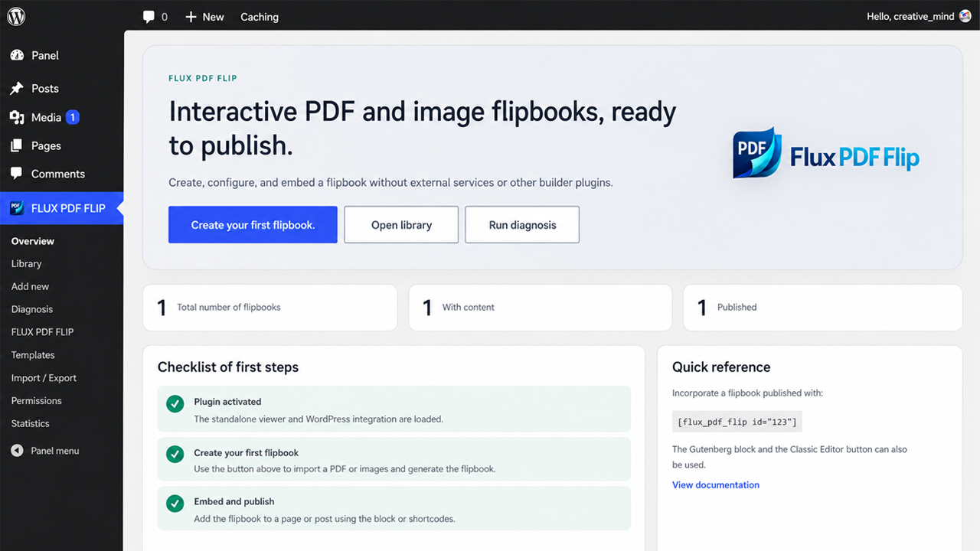Click the Comments speech bubble sidebar icon

[x=17, y=174]
